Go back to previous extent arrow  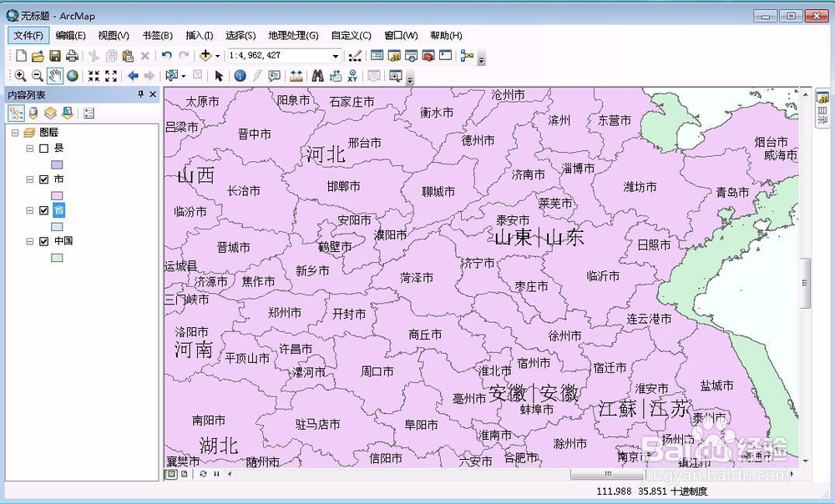point(133,76)
